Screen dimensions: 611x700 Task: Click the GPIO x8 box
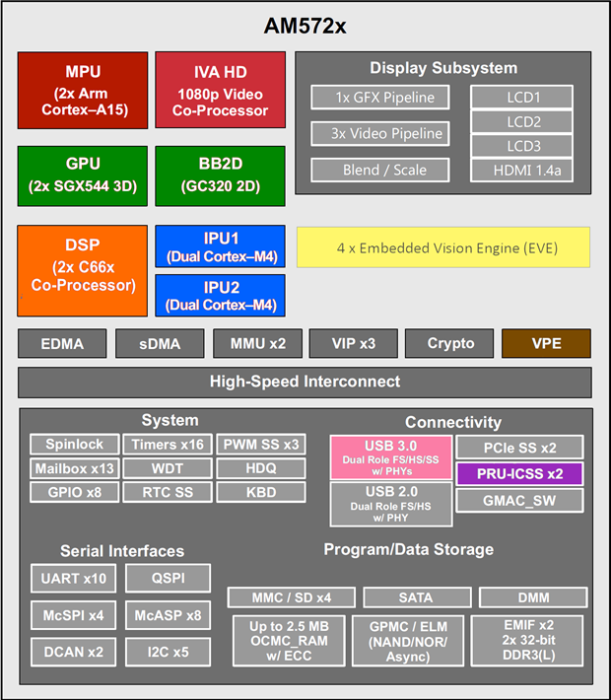tap(75, 492)
